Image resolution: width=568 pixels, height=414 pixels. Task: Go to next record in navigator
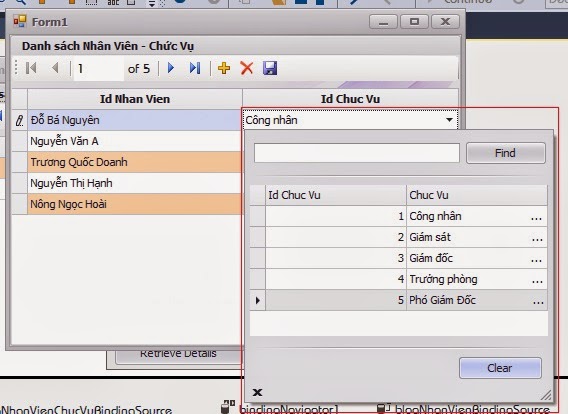(171, 68)
